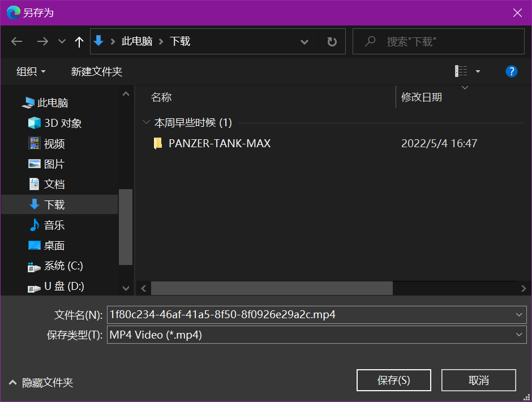
Task: Change the view layout icon
Action: click(461, 71)
